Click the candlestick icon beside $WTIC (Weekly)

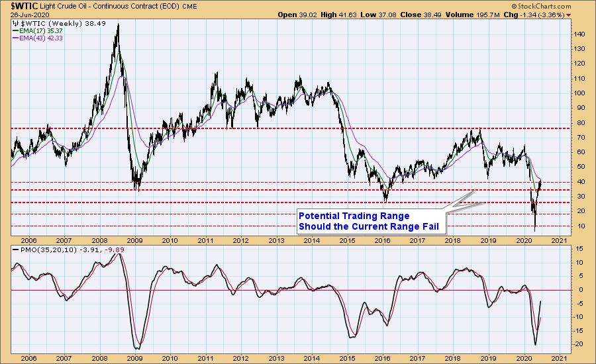(16, 24)
